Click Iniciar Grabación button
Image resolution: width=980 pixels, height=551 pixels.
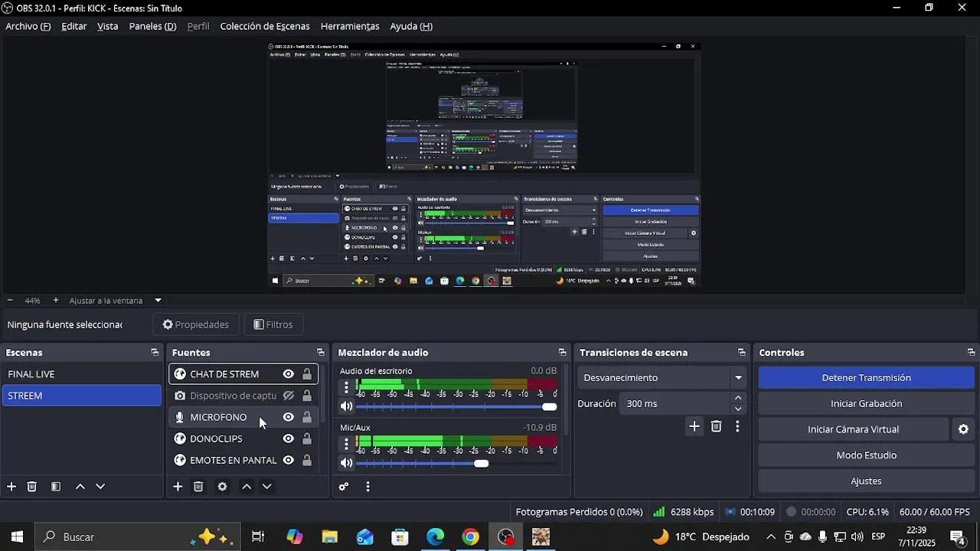(x=866, y=403)
